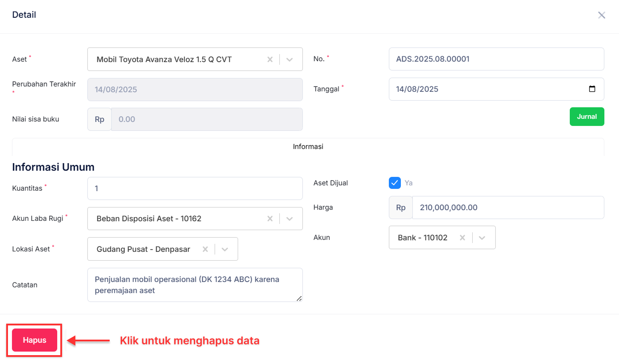
Task: Click the No. document number field
Action: 496,59
